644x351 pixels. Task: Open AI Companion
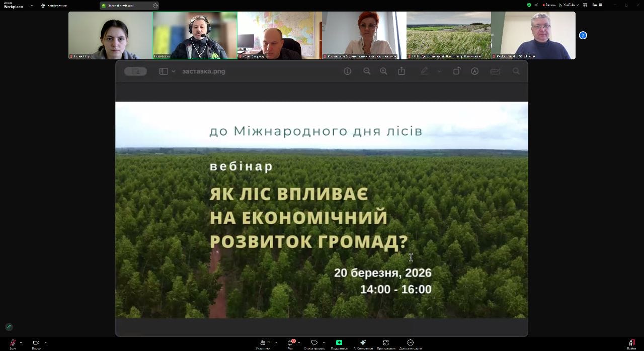tap(363, 343)
